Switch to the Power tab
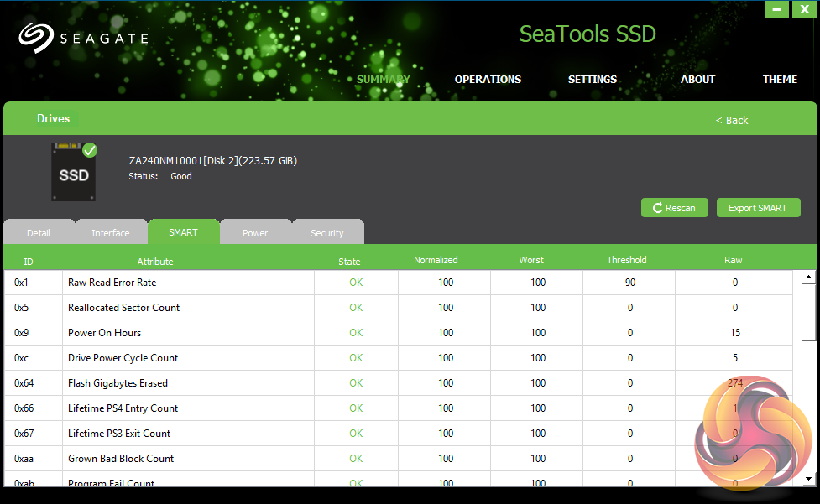Viewport: 820px width, 504px height. 255,233
